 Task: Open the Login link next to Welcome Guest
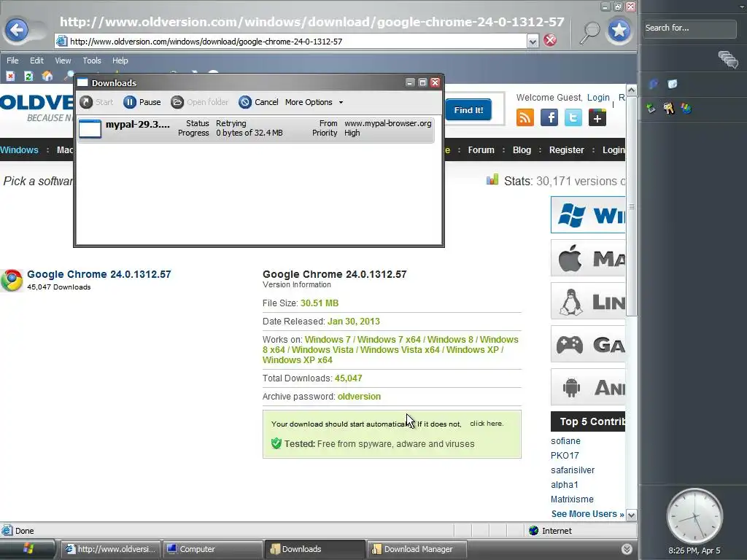point(598,97)
